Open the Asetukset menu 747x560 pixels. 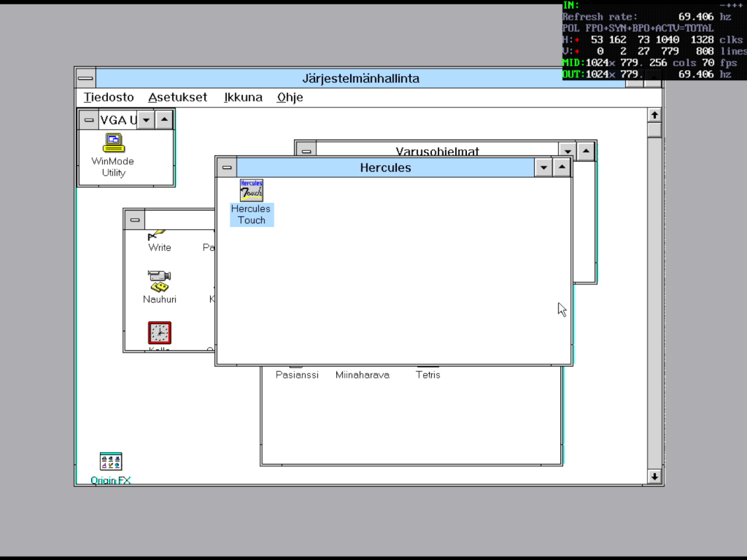tap(177, 97)
